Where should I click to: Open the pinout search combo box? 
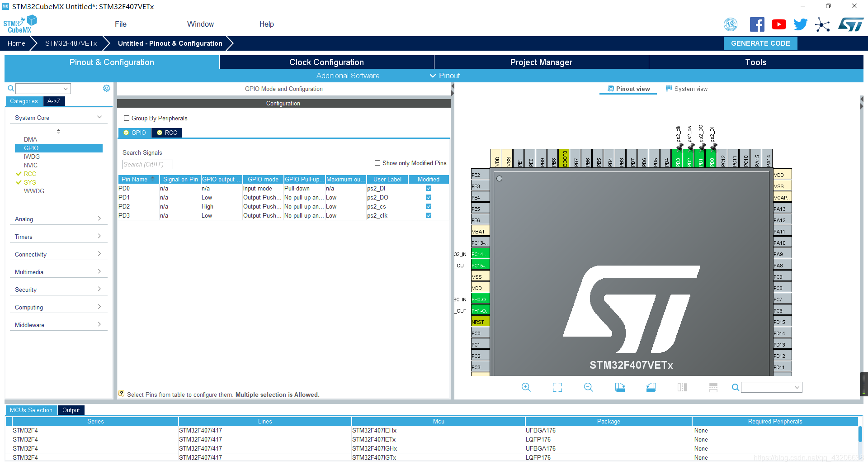[x=772, y=387]
